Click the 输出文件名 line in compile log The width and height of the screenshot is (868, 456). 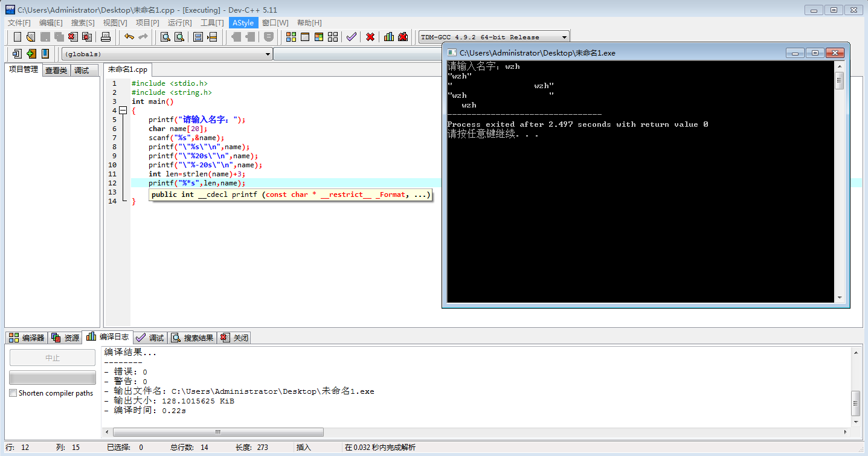[239, 391]
